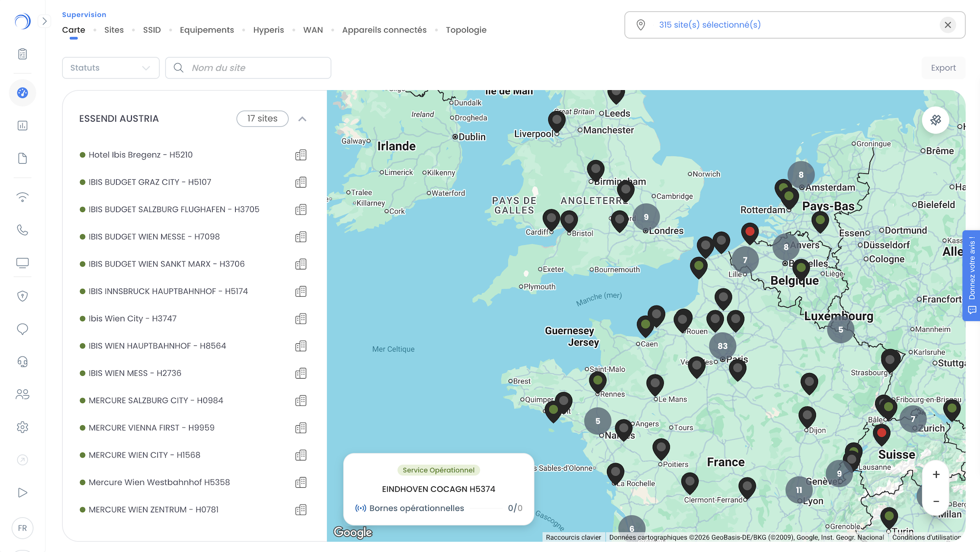Clear the selected sites with the X
Screen dimensions: 980x552
948,25
